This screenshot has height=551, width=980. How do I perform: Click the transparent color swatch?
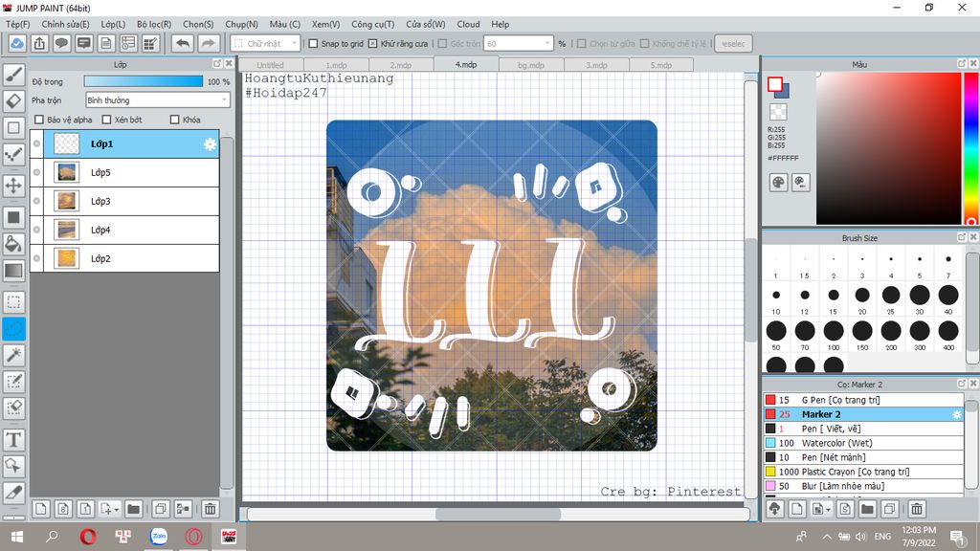[778, 112]
